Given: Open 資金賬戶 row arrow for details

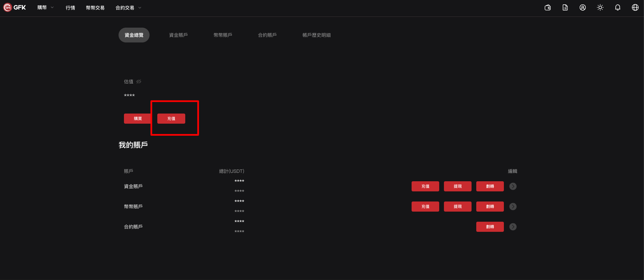Looking at the screenshot, I should point(513,186).
